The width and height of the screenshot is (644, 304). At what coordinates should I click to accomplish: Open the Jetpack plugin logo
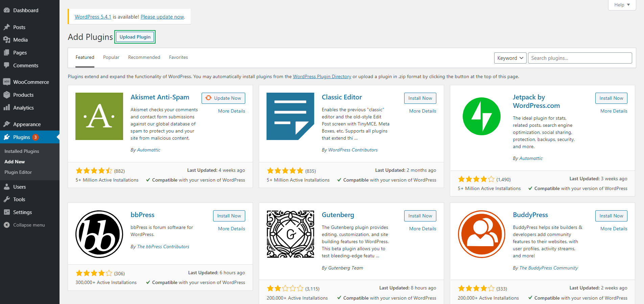(x=482, y=116)
